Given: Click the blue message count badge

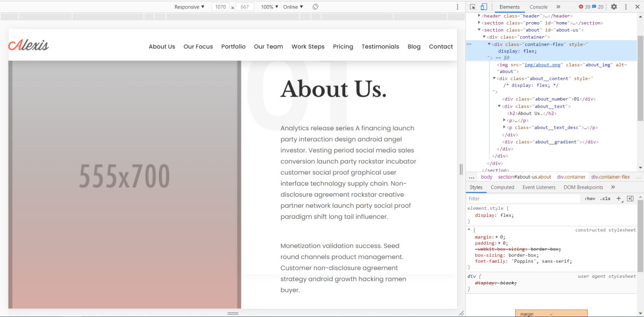Looking at the screenshot, I should click(x=598, y=7).
